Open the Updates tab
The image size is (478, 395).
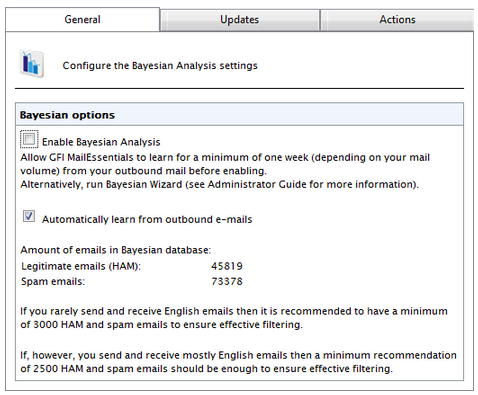(240, 20)
